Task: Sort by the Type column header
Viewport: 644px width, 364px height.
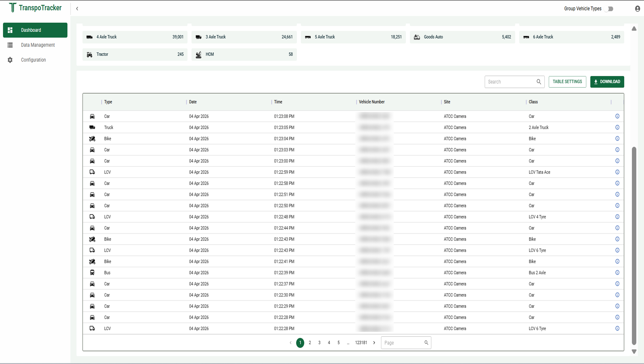Action: (108, 102)
